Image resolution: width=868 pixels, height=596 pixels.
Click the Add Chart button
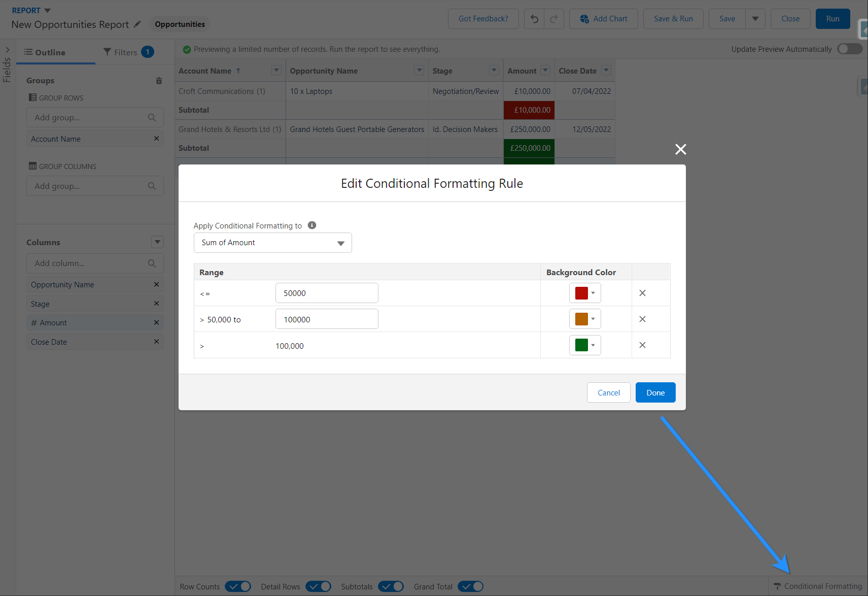pyautogui.click(x=604, y=19)
